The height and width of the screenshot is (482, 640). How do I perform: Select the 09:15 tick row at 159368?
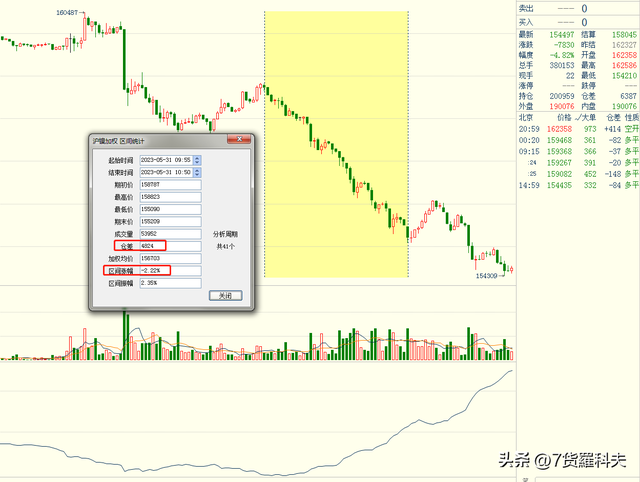[578, 151]
